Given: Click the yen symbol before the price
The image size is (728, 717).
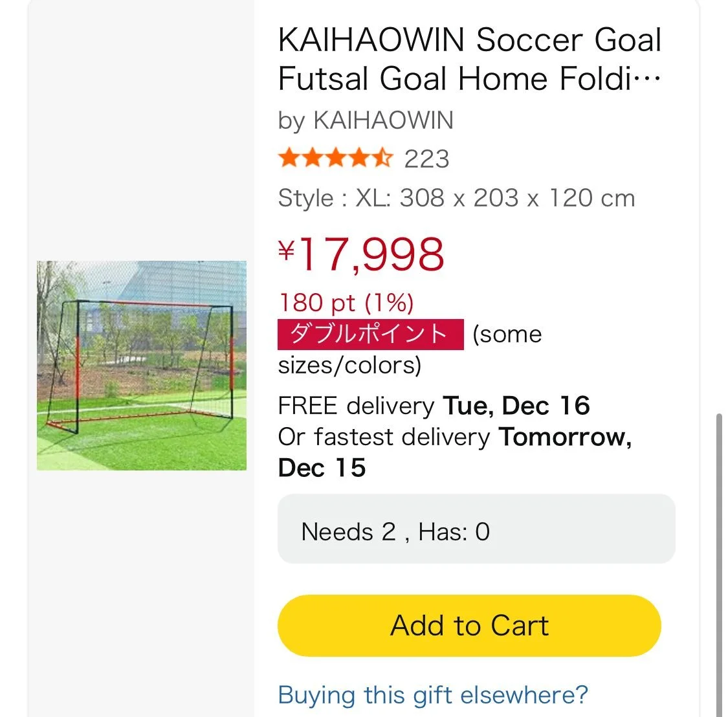Looking at the screenshot, I should pyautogui.click(x=286, y=250).
